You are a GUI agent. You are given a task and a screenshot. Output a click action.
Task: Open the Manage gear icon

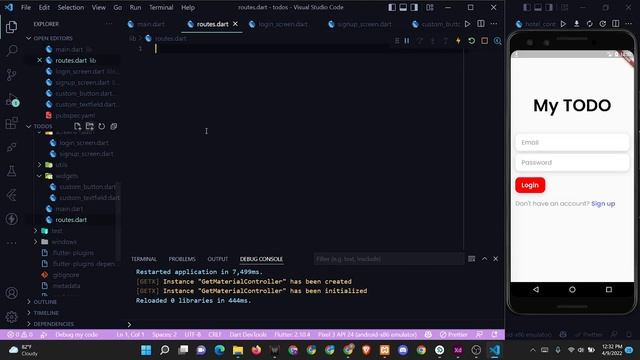[x=11, y=316]
